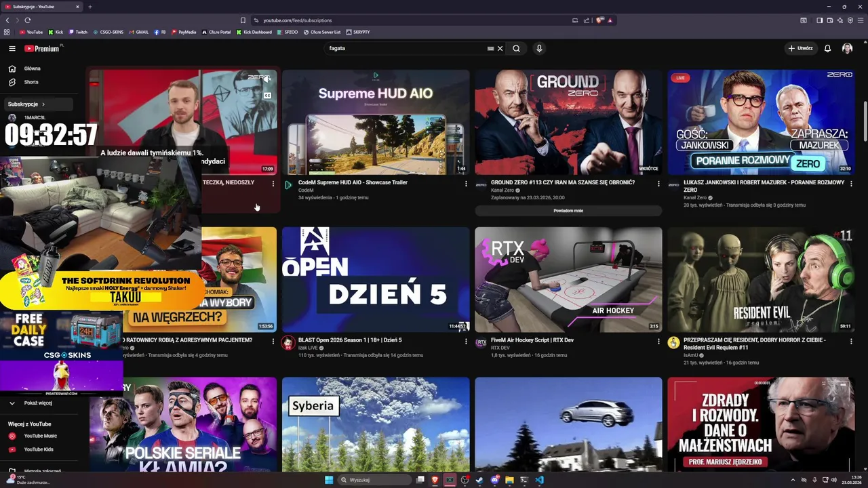This screenshot has width=868, height=488.
Task: Click Brave Rewards triangle icon
Action: coord(610,20)
